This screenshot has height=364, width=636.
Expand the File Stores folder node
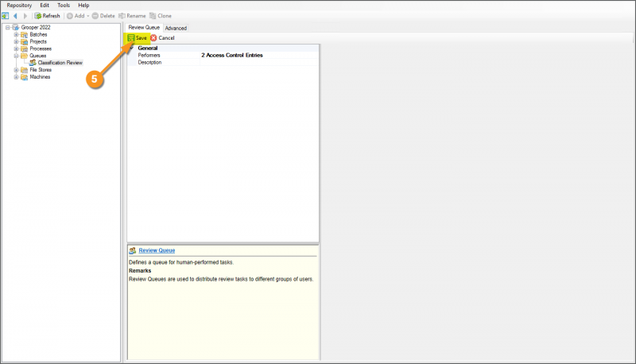point(16,70)
